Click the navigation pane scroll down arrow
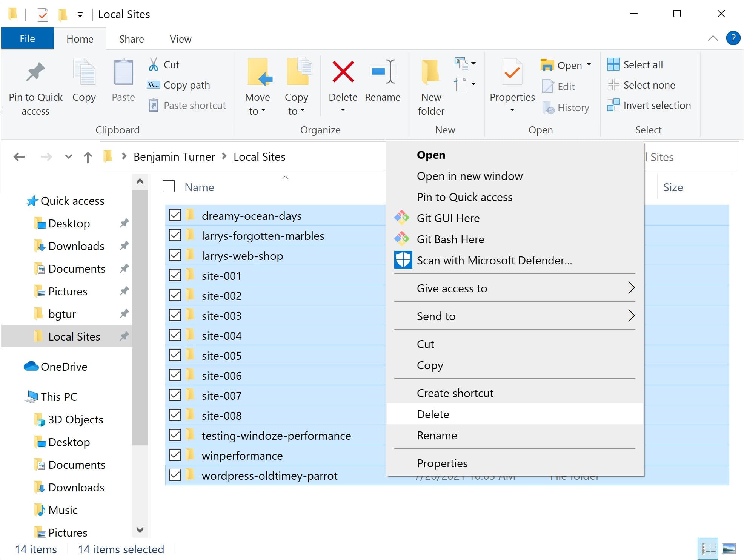Image resolution: width=744 pixels, height=560 pixels. tap(140, 529)
